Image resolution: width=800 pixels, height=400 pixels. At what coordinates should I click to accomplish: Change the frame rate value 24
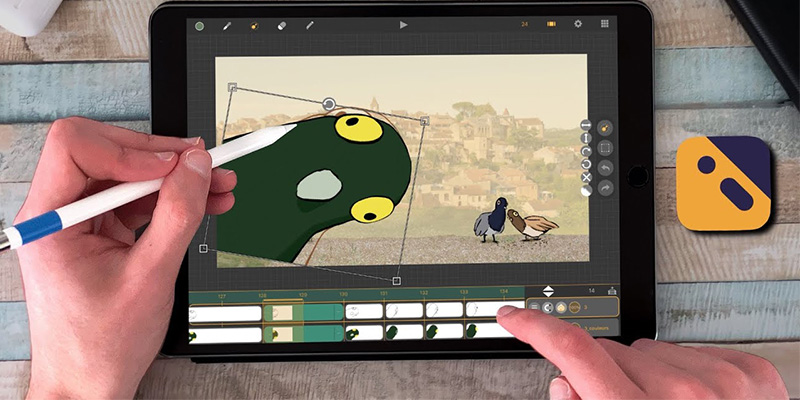(524, 24)
